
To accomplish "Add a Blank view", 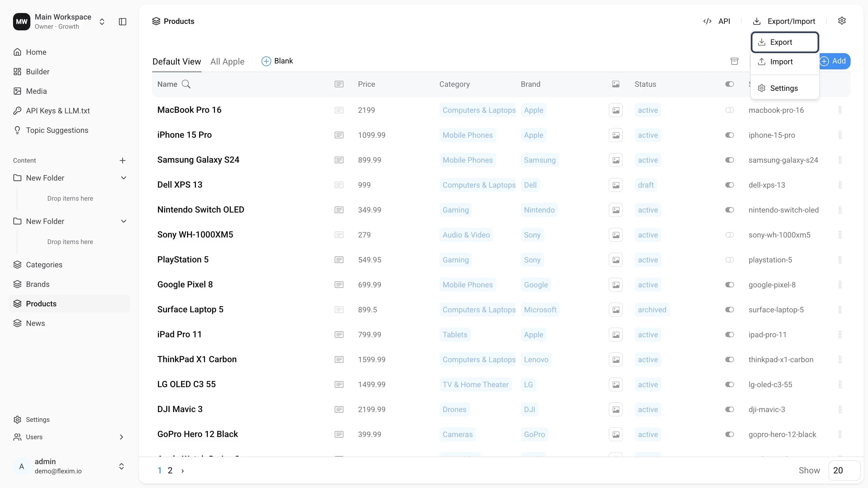I will pyautogui.click(x=277, y=61).
